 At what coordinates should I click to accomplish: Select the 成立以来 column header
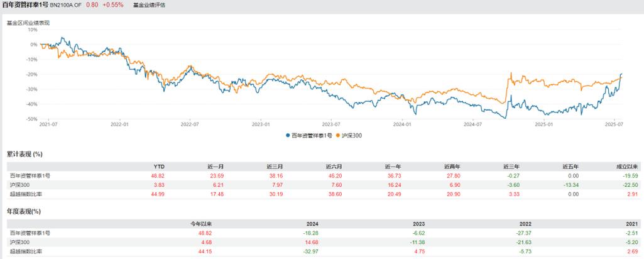631,167
